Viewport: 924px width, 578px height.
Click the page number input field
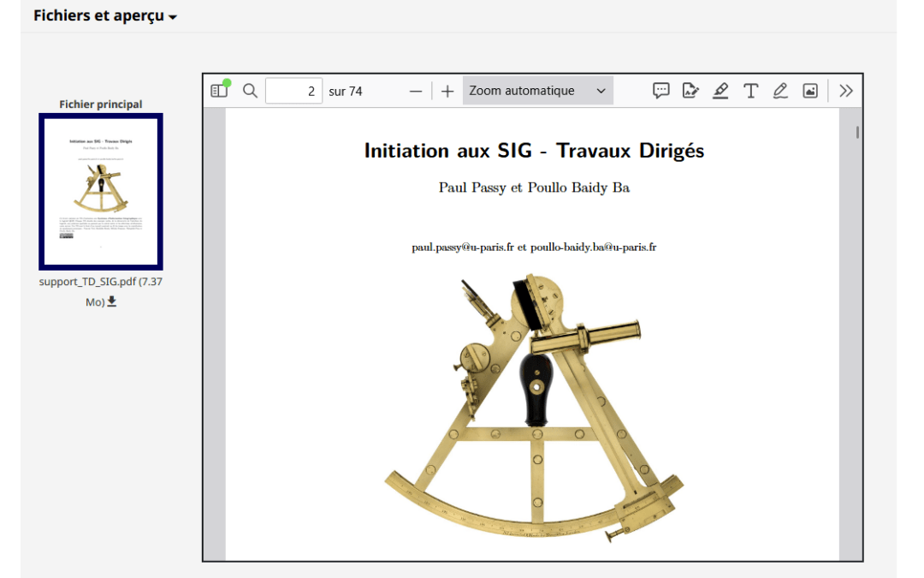click(293, 90)
